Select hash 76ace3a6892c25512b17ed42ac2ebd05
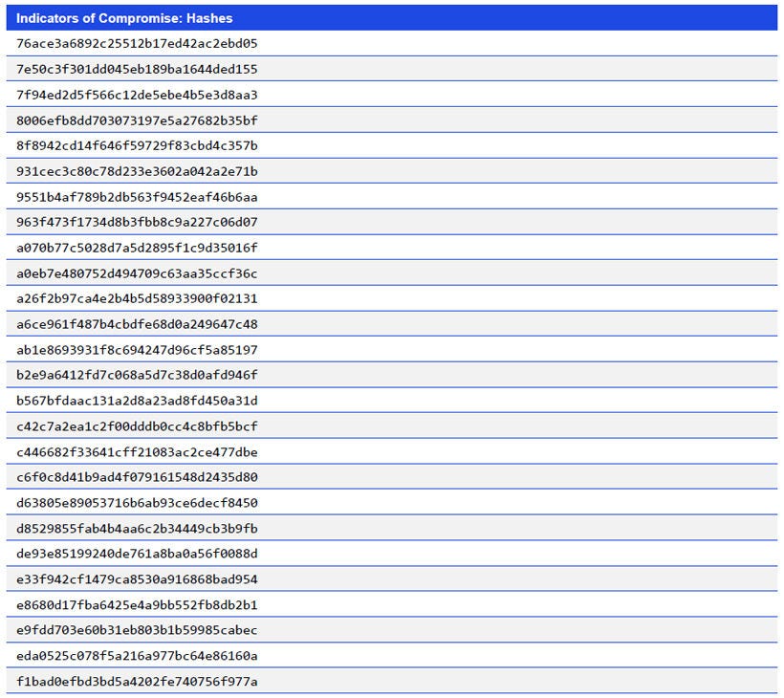The width and height of the screenshot is (784, 698). point(140,43)
